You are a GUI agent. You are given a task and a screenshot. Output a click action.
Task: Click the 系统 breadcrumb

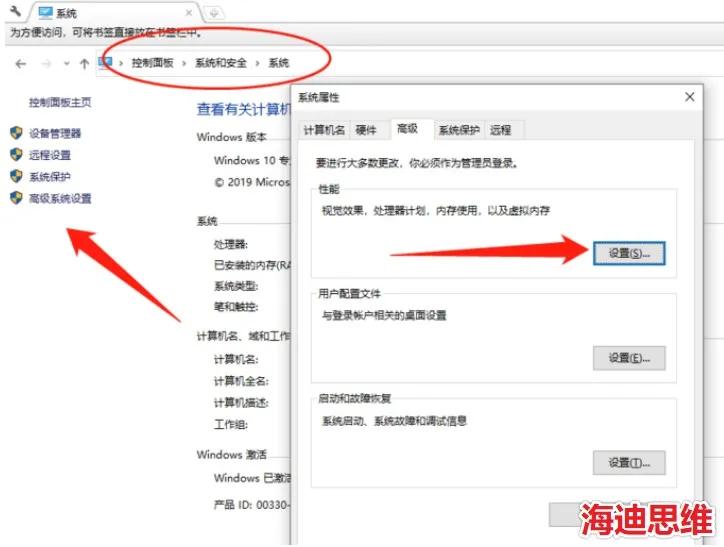point(278,63)
